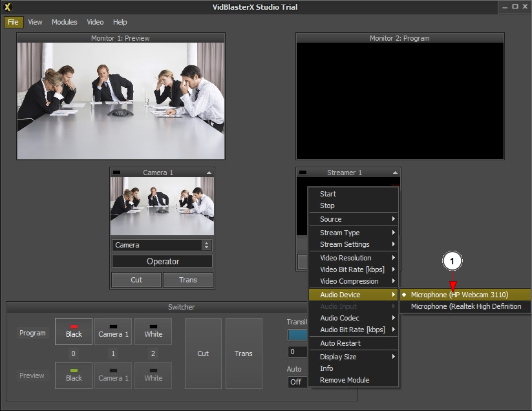Screen dimensions: 532x411
Task: Open the File menu
Action: pyautogui.click(x=13, y=22)
